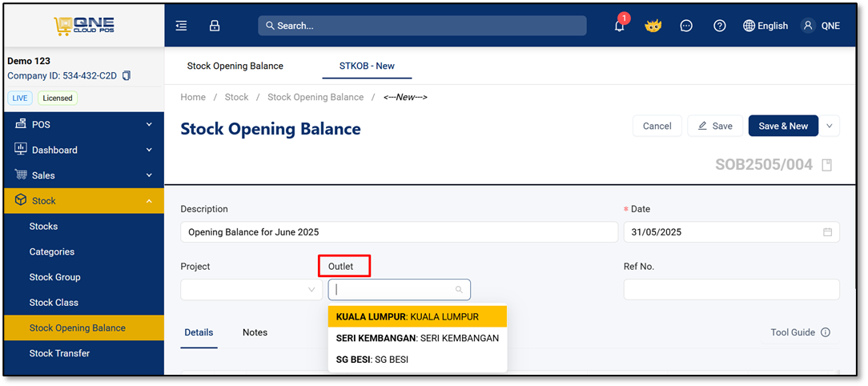
Task: Click the LIVE status badge
Action: pyautogui.click(x=19, y=98)
